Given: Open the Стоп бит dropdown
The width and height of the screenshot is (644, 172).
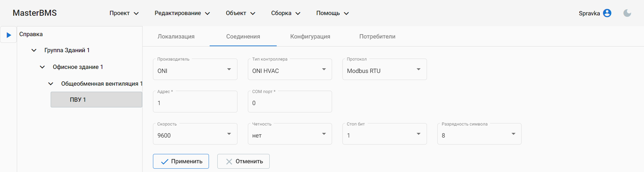Looking at the screenshot, I should (x=385, y=134).
